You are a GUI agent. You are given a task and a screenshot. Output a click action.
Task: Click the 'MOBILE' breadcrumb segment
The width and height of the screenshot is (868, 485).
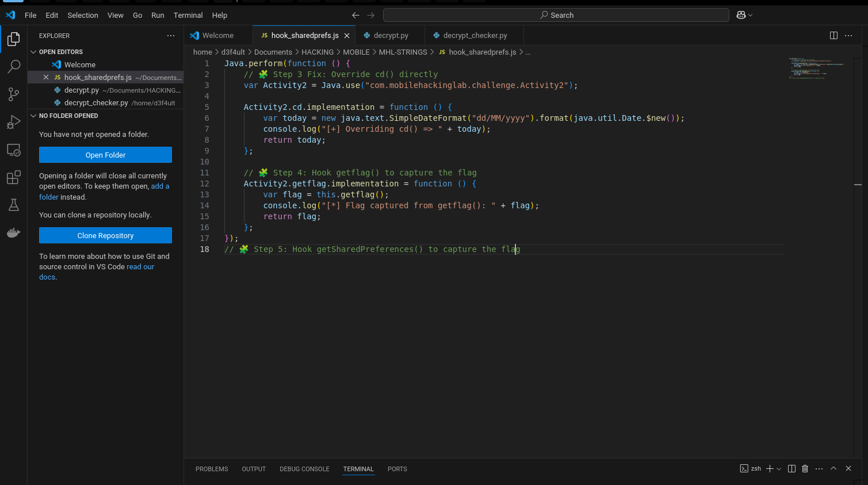[x=356, y=52]
